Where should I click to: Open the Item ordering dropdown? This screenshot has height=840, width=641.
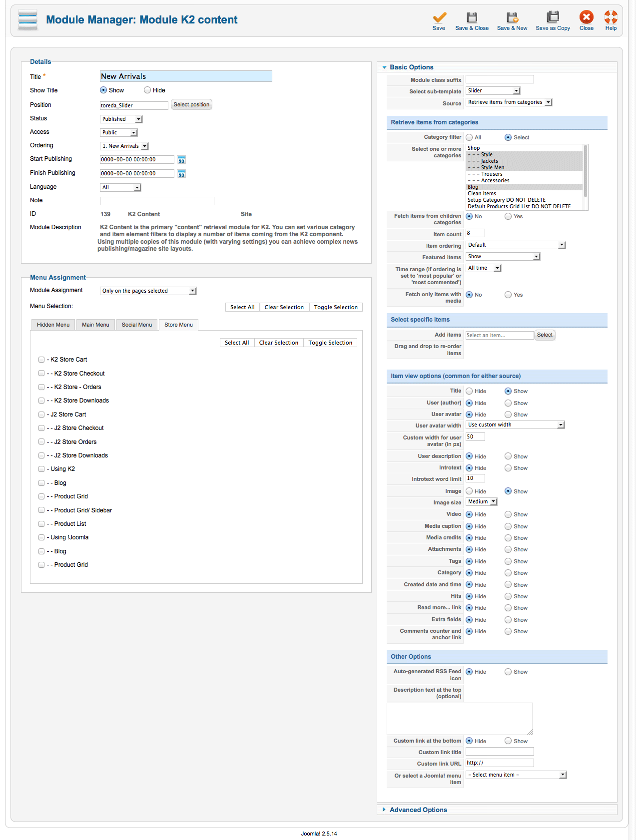coord(516,245)
